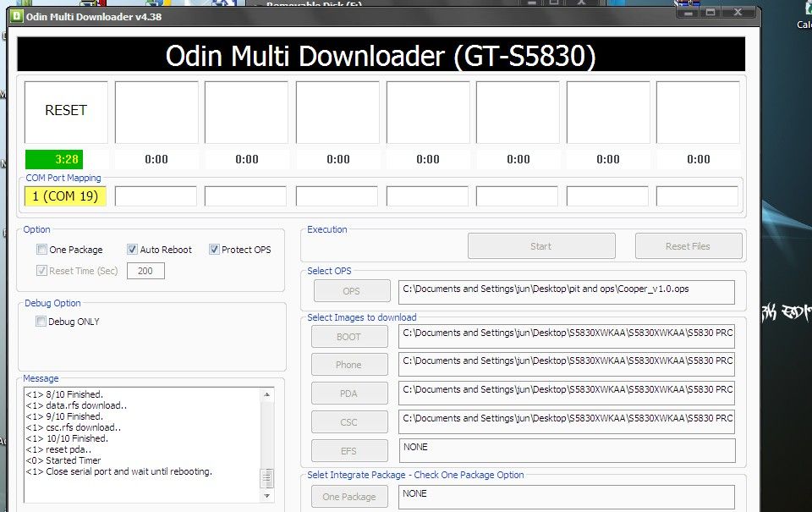Click the PDA image button
Image resolution: width=812 pixels, height=512 pixels.
click(349, 394)
